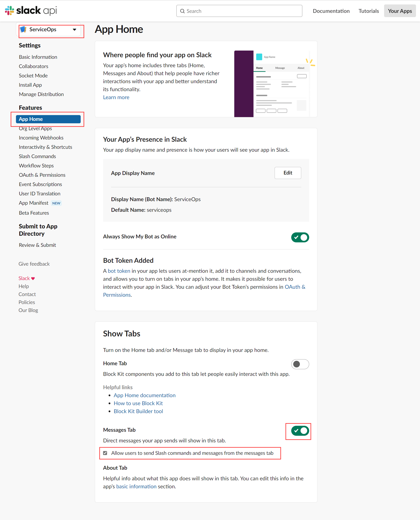Disable Always Show My Bot as Online
Image resolution: width=420 pixels, height=520 pixels.
(300, 237)
